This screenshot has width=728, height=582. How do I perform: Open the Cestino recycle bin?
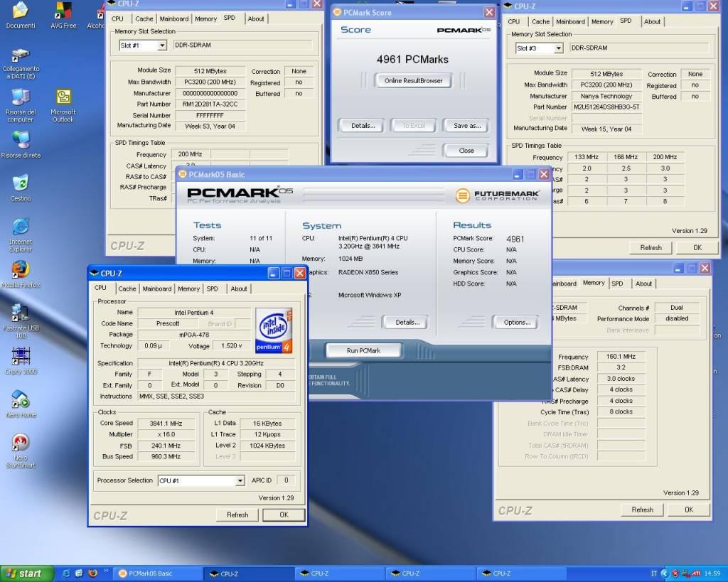tap(21, 188)
